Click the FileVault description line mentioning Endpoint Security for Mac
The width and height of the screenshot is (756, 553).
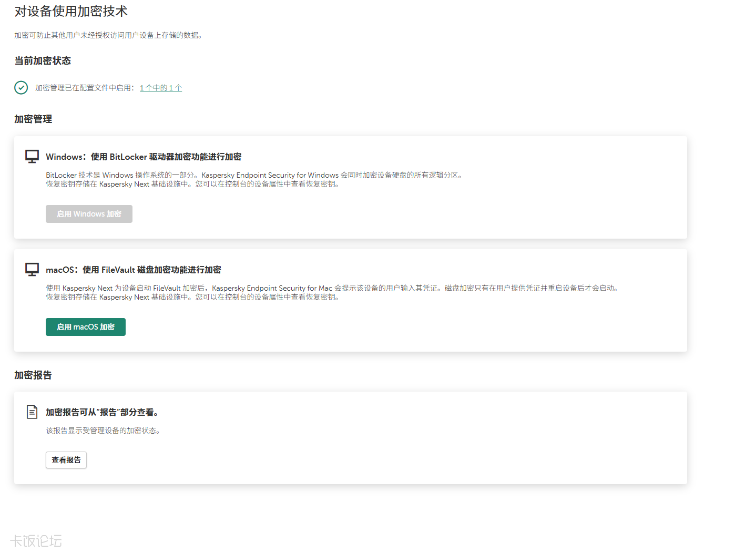333,288
